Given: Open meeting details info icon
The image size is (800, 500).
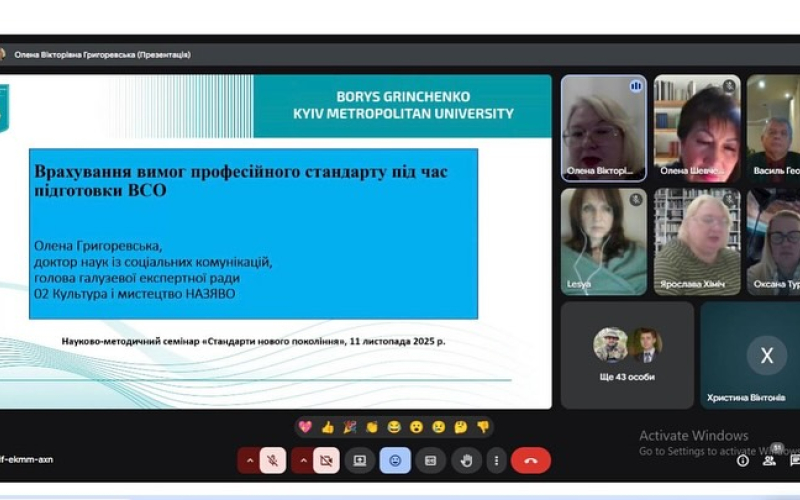Looking at the screenshot, I should click(x=743, y=461).
